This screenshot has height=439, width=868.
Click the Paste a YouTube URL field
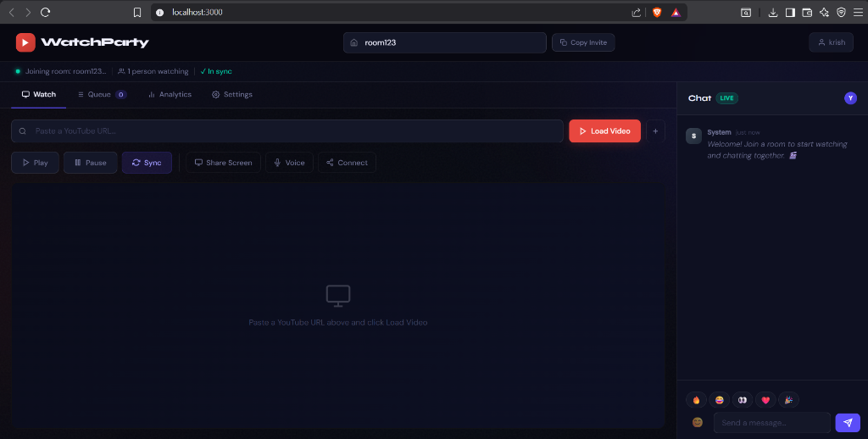click(x=287, y=131)
